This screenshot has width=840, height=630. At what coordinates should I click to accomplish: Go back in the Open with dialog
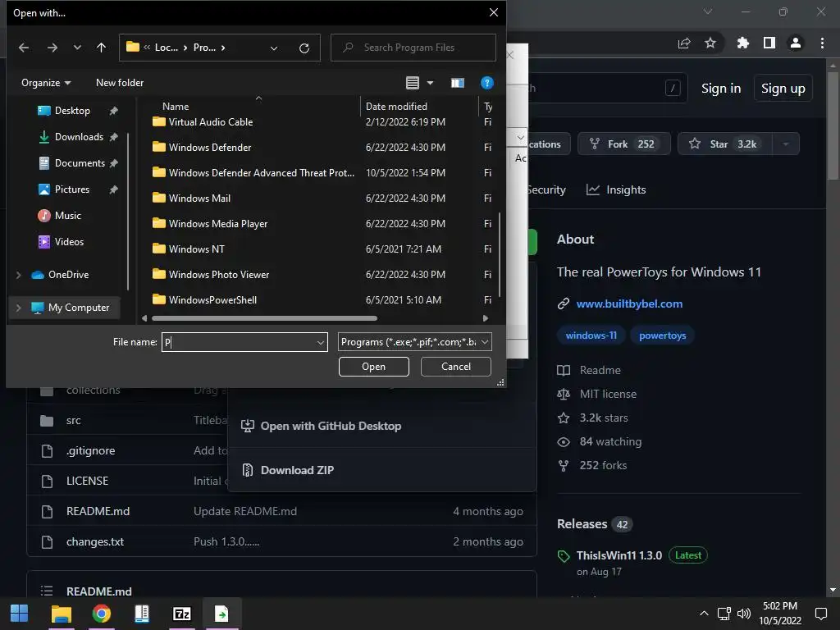coord(24,48)
